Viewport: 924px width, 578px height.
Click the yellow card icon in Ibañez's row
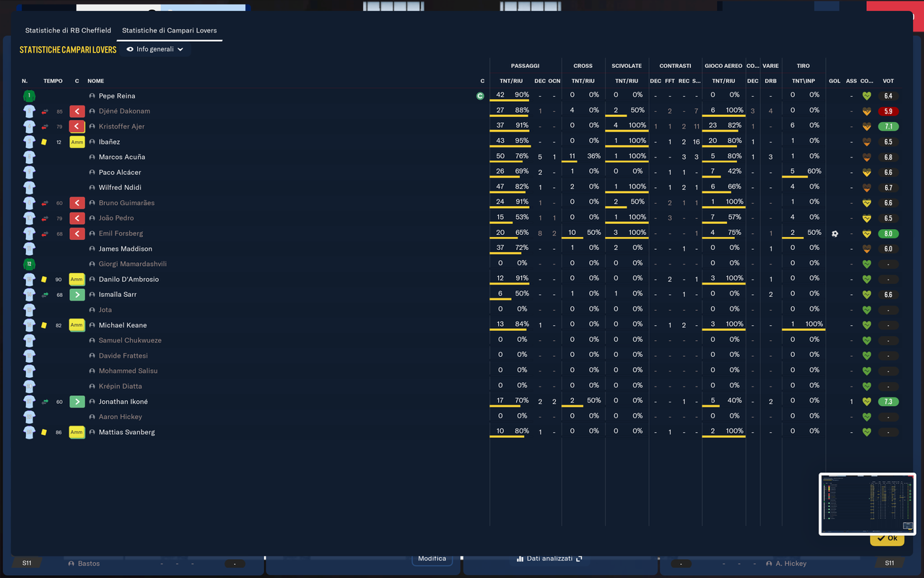(44, 142)
